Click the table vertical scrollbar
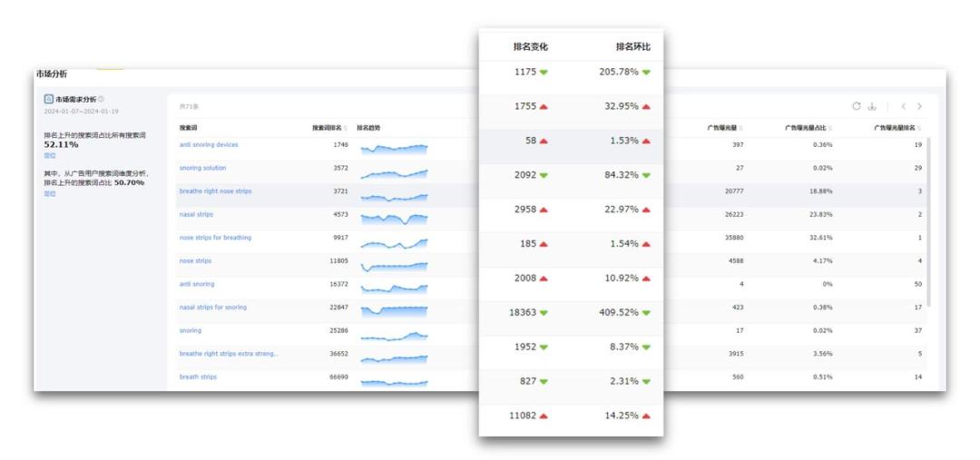 click(929, 222)
